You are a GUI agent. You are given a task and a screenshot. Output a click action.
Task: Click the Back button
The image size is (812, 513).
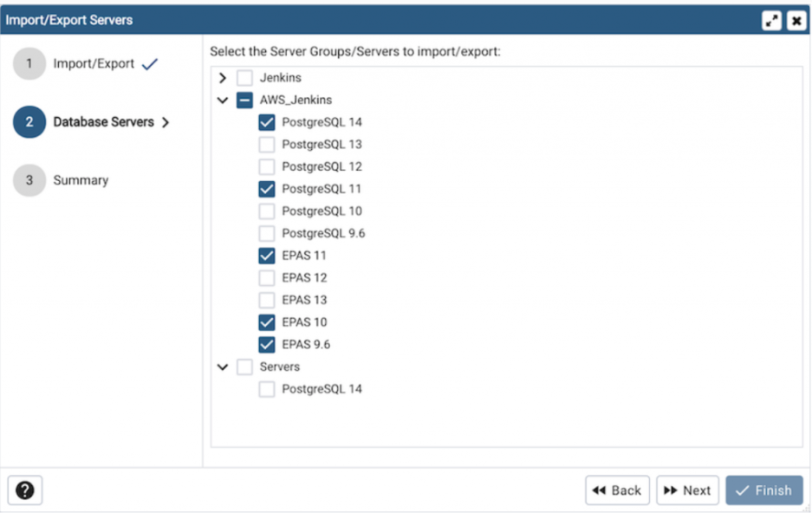tap(617, 490)
